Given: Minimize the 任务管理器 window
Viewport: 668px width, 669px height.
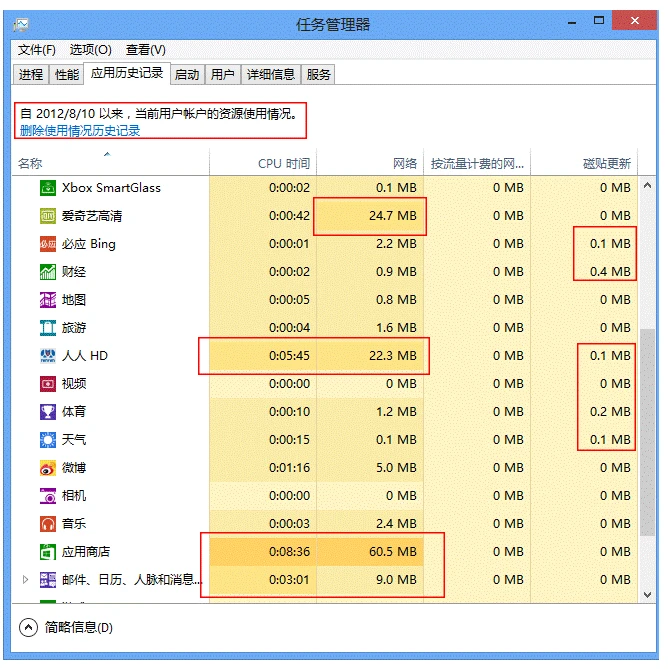Looking at the screenshot, I should [572, 21].
